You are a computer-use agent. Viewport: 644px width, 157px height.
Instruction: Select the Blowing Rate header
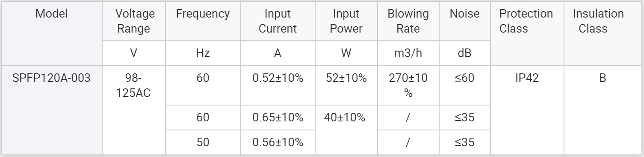(x=408, y=21)
